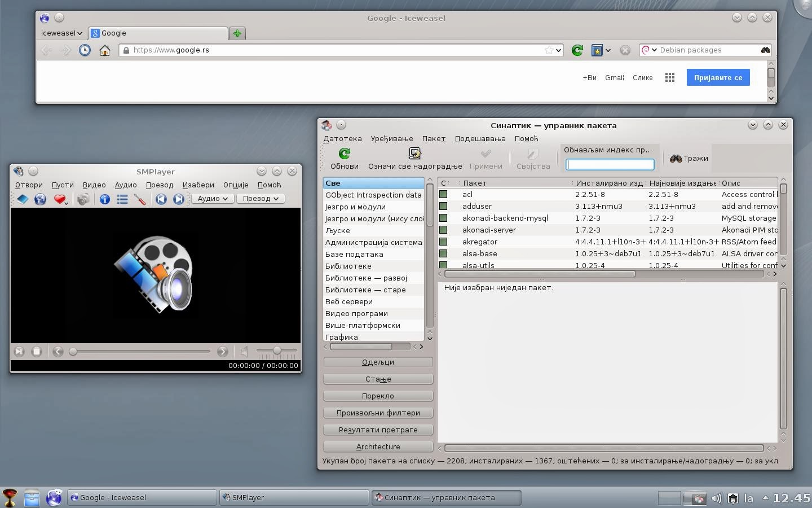Click the Iceweasel home icon
Image resolution: width=812 pixels, height=508 pixels.
(x=105, y=50)
